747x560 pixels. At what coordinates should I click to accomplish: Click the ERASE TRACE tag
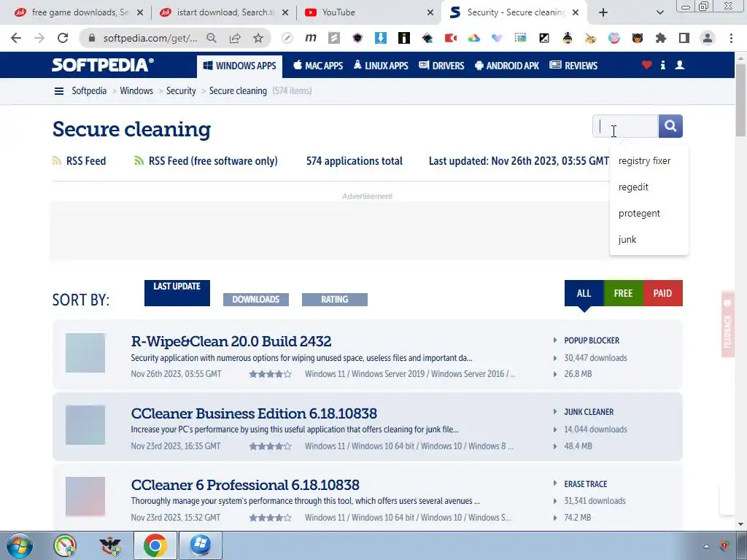tap(586, 484)
